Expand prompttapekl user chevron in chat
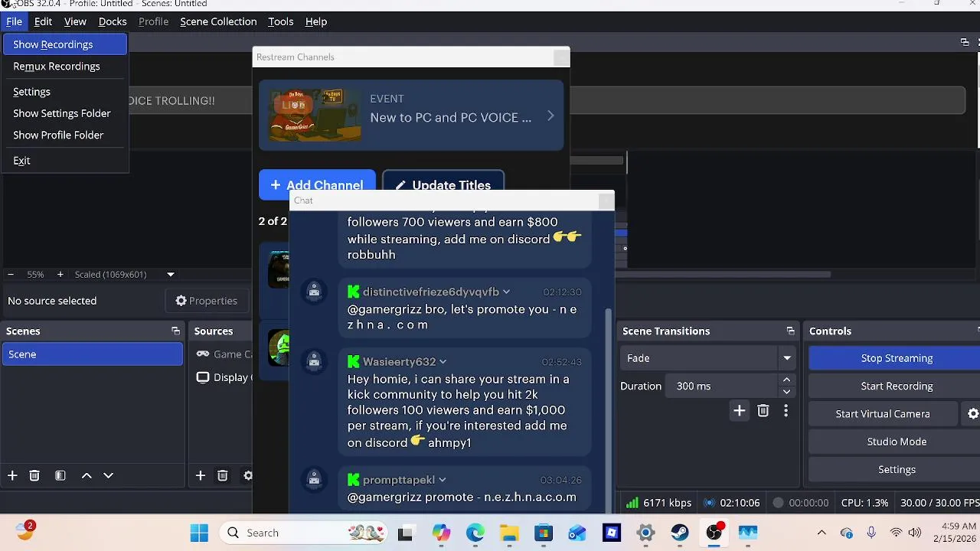This screenshot has width=980, height=551. (442, 480)
